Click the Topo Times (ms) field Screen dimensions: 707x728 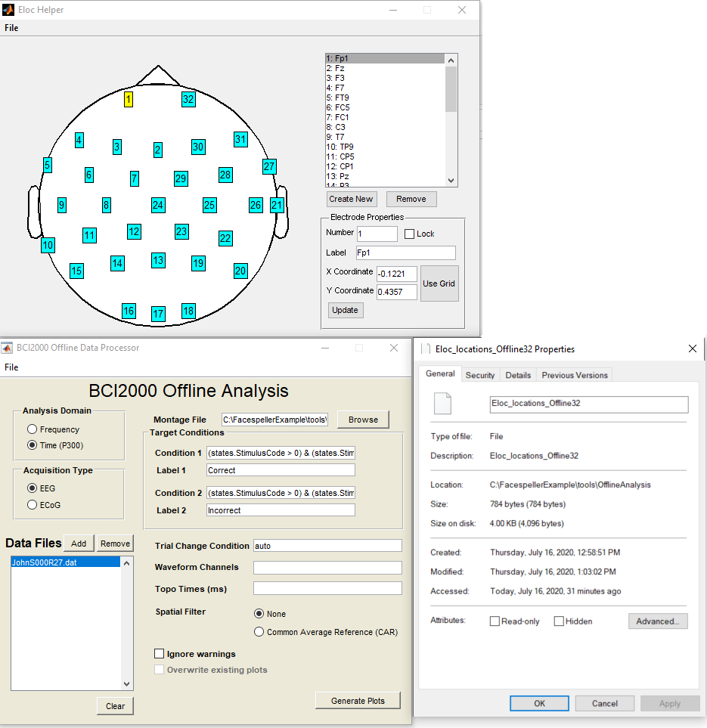click(x=327, y=588)
